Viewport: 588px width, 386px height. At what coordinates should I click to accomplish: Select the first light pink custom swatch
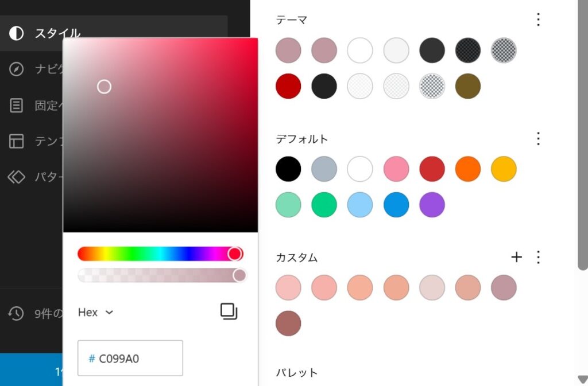click(x=288, y=287)
